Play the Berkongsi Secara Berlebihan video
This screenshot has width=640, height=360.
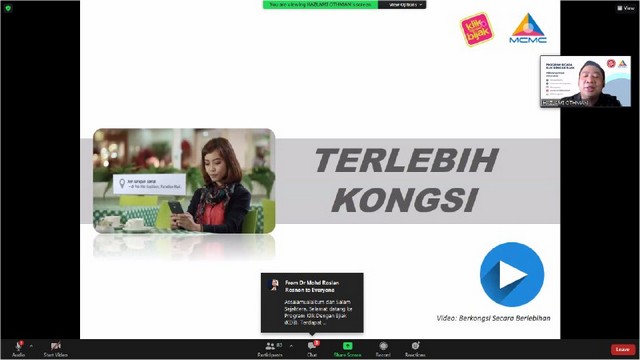(x=512, y=274)
